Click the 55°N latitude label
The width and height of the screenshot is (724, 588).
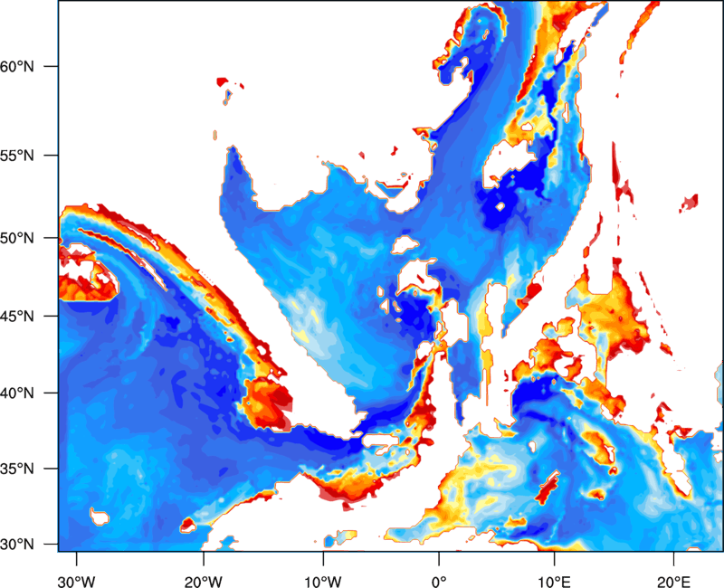click(x=17, y=156)
